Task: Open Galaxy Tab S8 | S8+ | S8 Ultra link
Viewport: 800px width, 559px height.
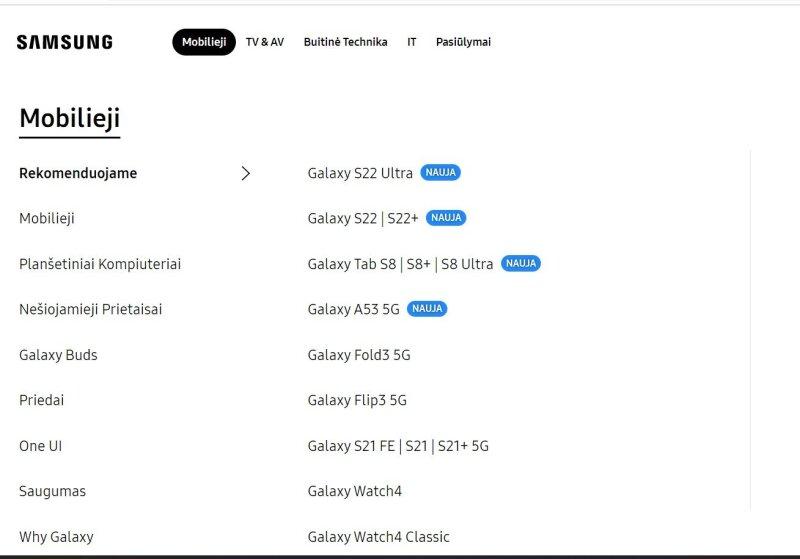Action: [x=401, y=264]
